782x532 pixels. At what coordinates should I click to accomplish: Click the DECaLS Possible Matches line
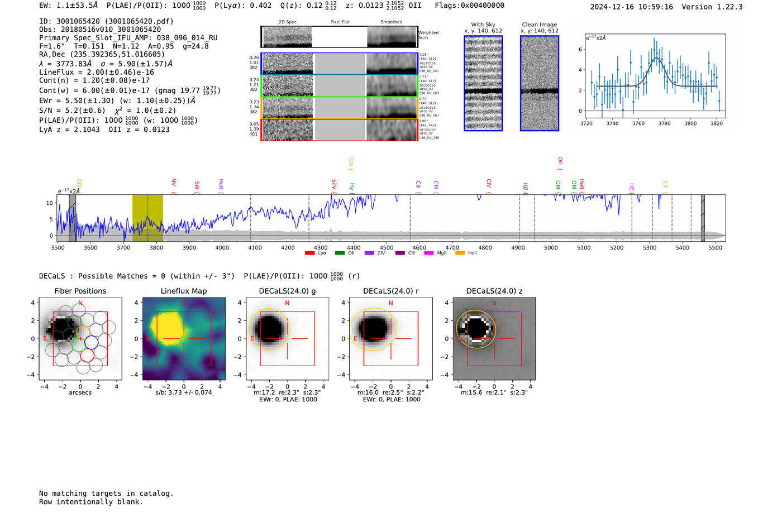click(199, 276)
